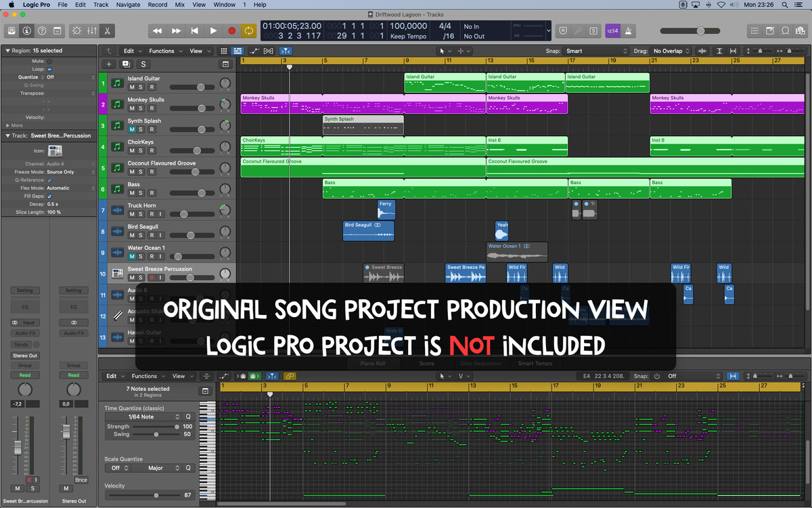Collapse the Region inspector triangle
The image size is (812, 508).
pyautogui.click(x=7, y=50)
